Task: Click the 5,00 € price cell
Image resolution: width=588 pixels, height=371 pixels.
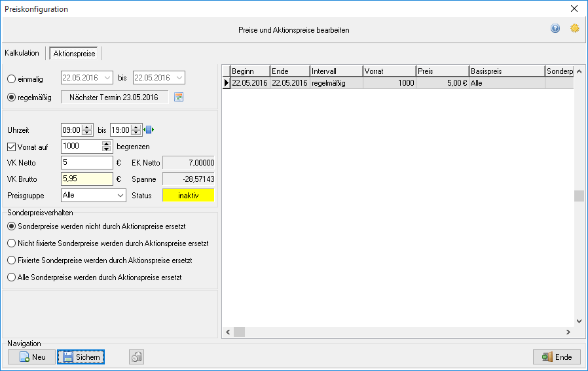Action: [443, 83]
